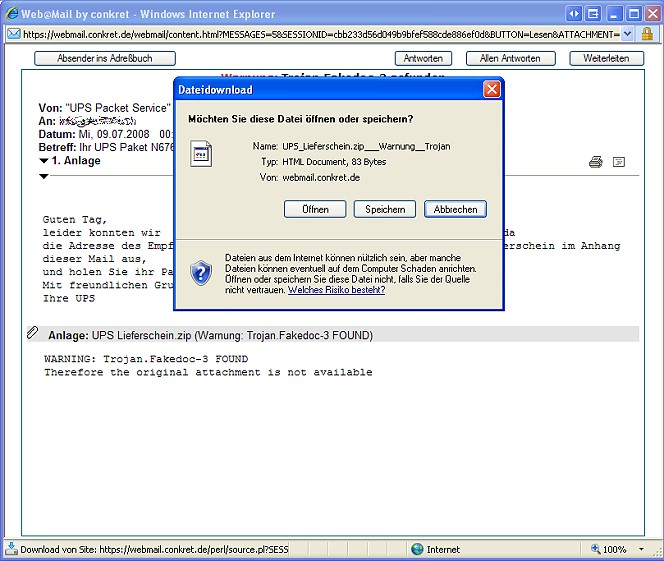Minimize the Internet Explorer window

614,14
